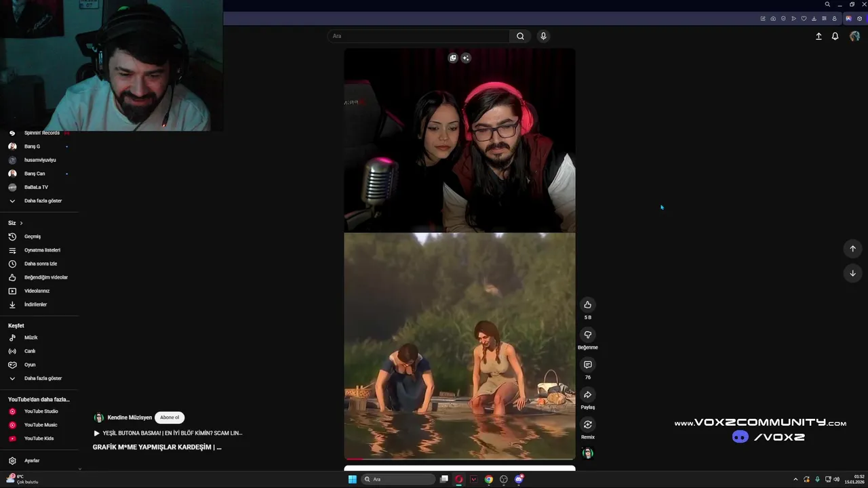Image resolution: width=868 pixels, height=488 pixels.
Task: Open Daha sonra izle list
Action: (39, 264)
